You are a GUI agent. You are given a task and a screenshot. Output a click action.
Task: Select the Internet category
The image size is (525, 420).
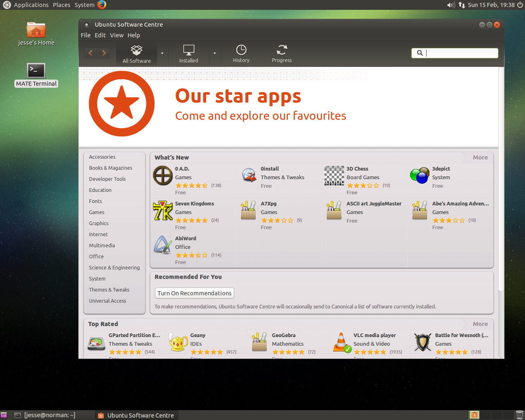[x=98, y=235]
